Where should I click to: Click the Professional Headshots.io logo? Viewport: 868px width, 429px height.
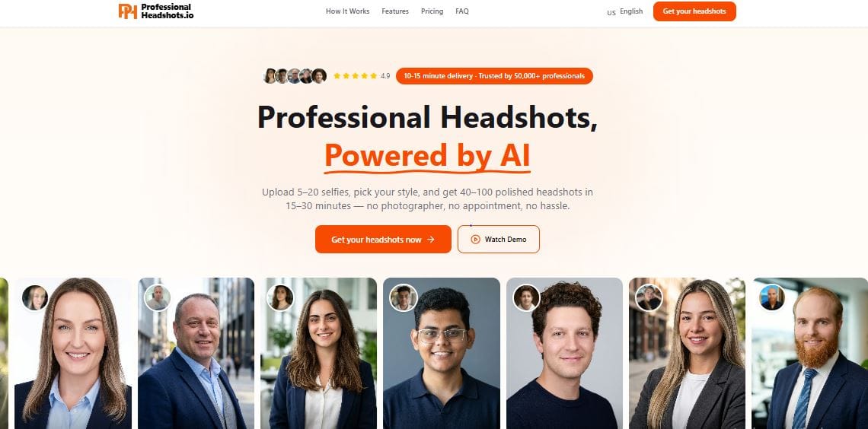156,11
